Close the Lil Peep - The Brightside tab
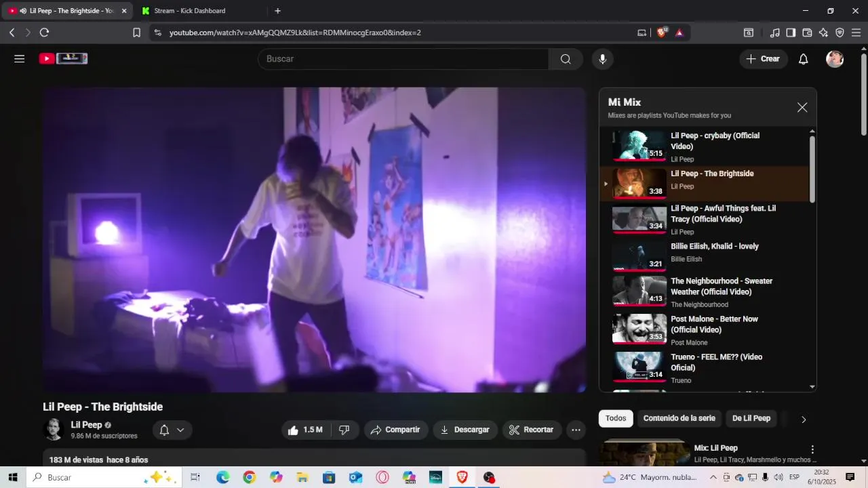The height and width of the screenshot is (488, 868). (124, 11)
